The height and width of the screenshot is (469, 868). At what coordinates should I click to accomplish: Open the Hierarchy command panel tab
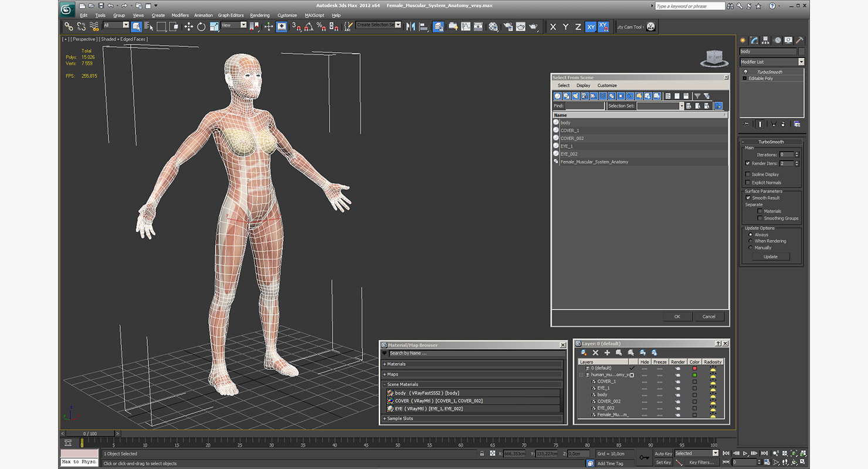(765, 40)
